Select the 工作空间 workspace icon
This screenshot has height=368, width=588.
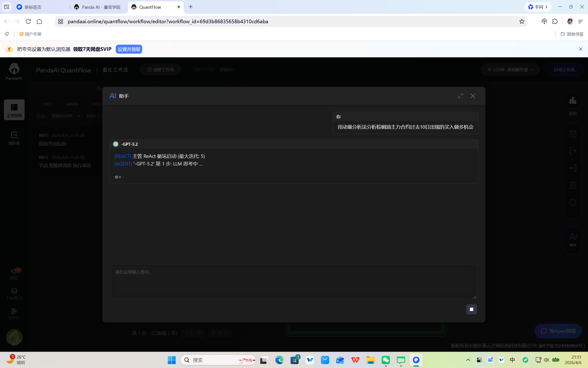14,109
